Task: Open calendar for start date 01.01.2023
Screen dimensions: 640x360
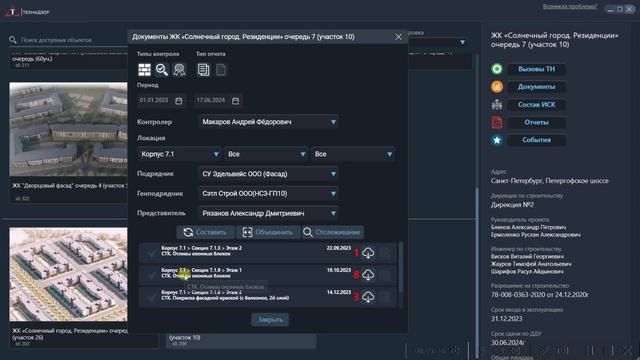Action: click(179, 100)
